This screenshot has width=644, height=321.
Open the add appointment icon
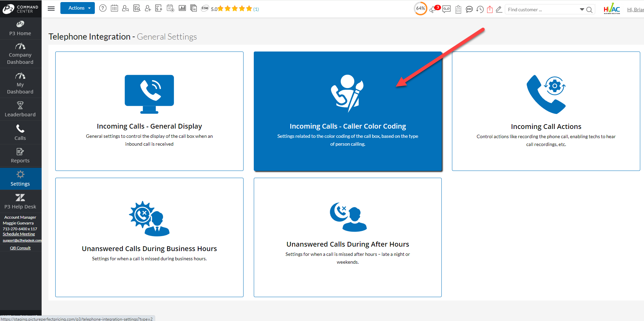[170, 8]
